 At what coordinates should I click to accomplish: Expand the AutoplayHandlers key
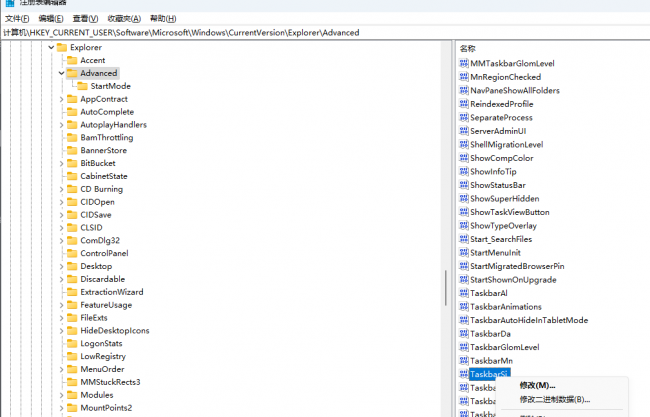pos(61,125)
